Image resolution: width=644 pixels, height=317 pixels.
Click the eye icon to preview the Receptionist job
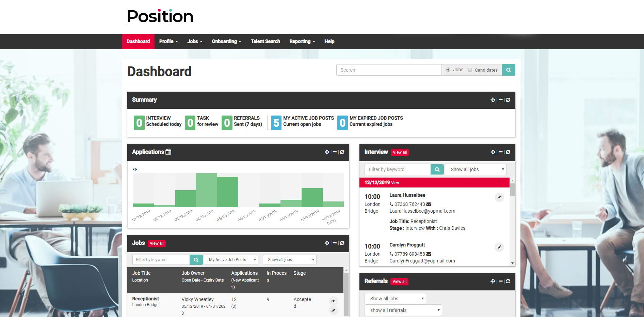coord(333,301)
